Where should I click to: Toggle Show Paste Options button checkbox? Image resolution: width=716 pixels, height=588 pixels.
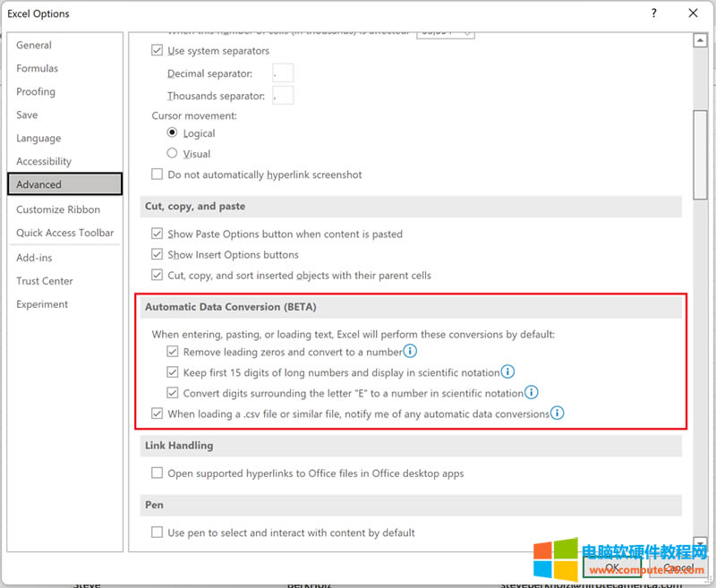(x=158, y=234)
